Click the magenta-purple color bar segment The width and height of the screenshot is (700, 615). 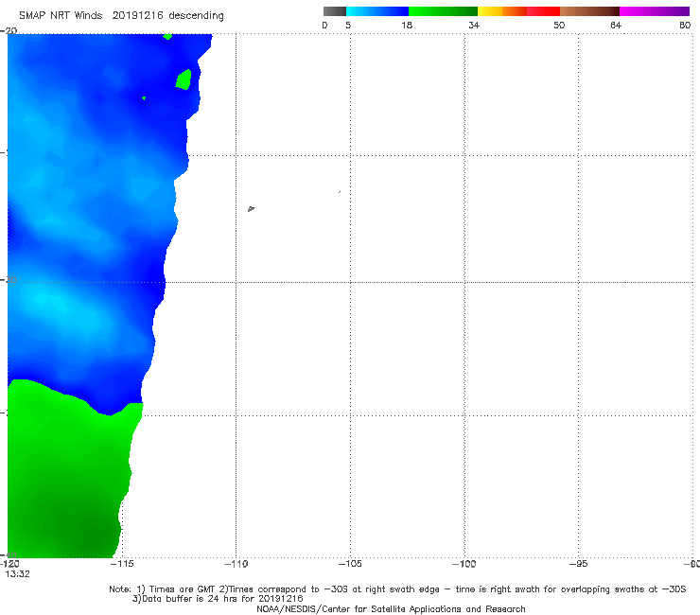click(x=655, y=11)
